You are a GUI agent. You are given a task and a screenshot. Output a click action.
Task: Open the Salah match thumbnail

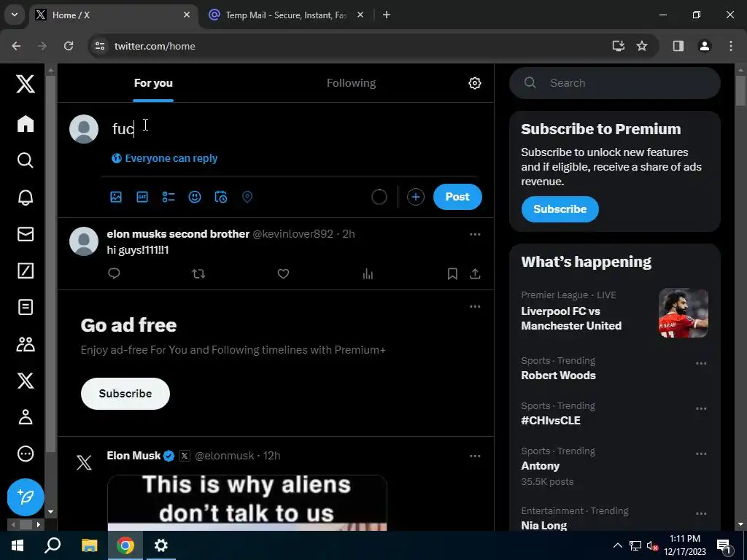(683, 313)
